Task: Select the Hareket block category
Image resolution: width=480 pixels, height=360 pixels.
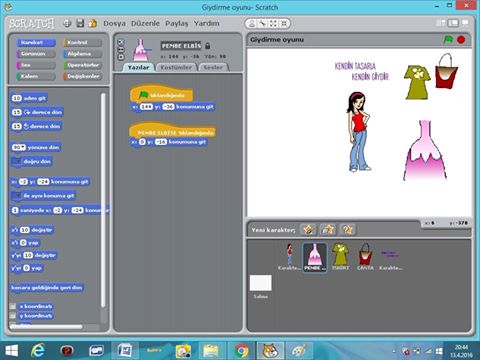Action: click(36, 42)
